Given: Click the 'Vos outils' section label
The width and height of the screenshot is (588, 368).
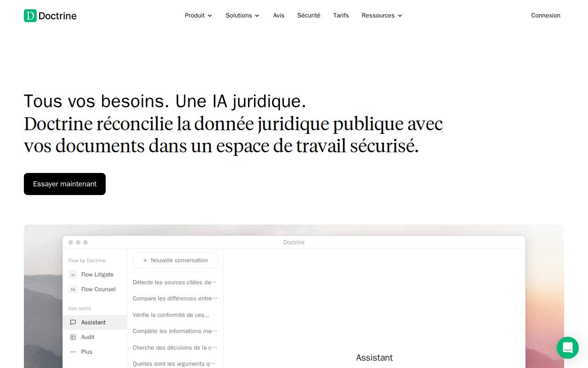Looking at the screenshot, I should point(80,308).
